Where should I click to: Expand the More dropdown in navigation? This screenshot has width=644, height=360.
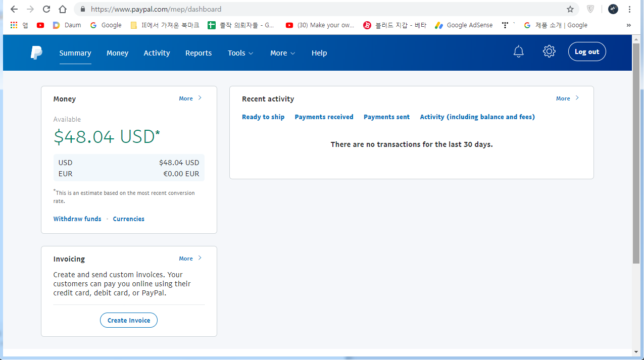(x=283, y=53)
